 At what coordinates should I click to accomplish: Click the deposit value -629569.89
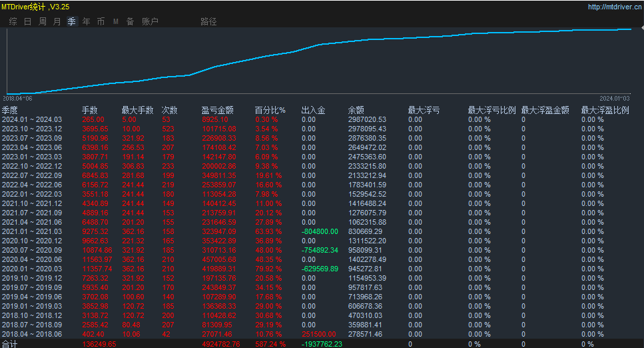pyautogui.click(x=320, y=269)
